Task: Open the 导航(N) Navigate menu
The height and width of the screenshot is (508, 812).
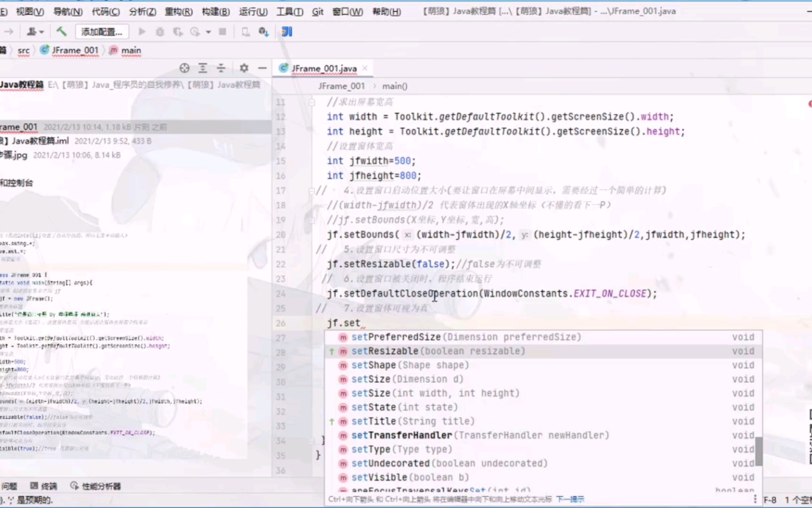Action: click(68, 11)
